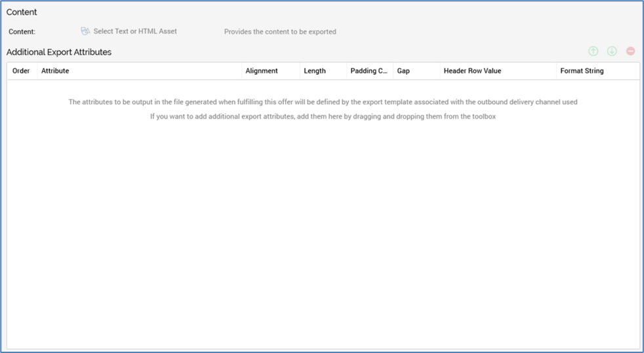Click the Attribute column header
Viewport: 644px width, 353px height.
[55, 71]
